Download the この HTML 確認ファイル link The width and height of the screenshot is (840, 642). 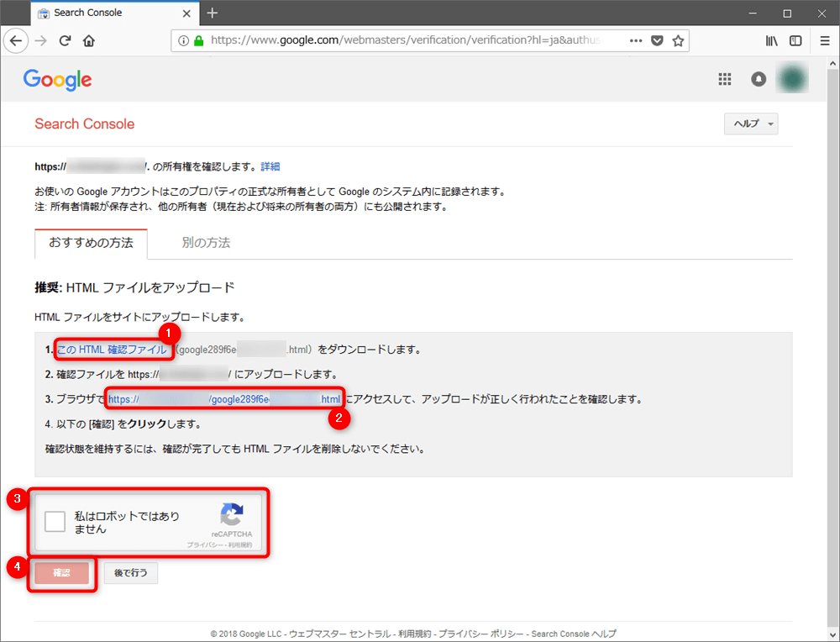tap(112, 349)
